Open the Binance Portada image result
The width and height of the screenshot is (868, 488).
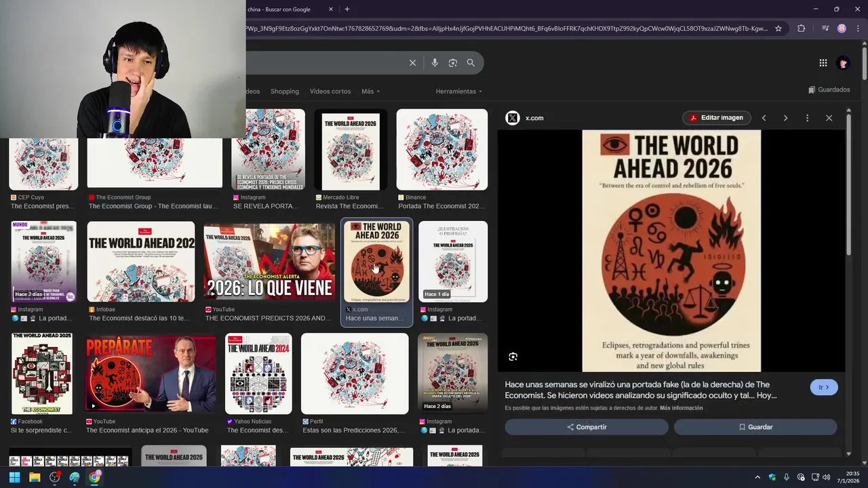point(442,149)
